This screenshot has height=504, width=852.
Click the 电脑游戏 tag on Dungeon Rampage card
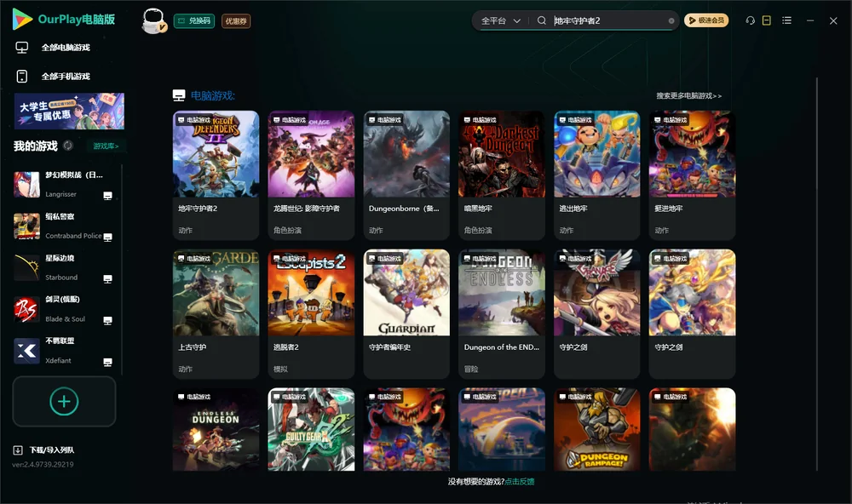point(575,397)
